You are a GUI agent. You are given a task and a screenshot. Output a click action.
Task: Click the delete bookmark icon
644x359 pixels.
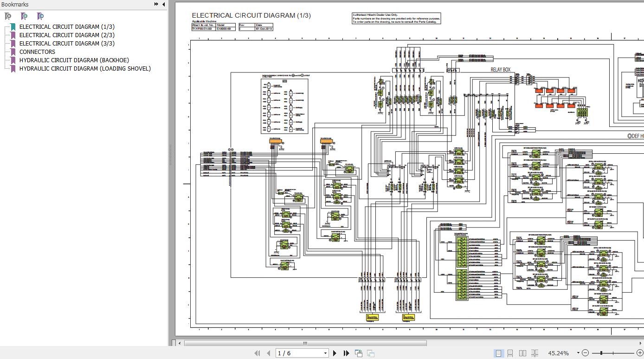coord(8,16)
